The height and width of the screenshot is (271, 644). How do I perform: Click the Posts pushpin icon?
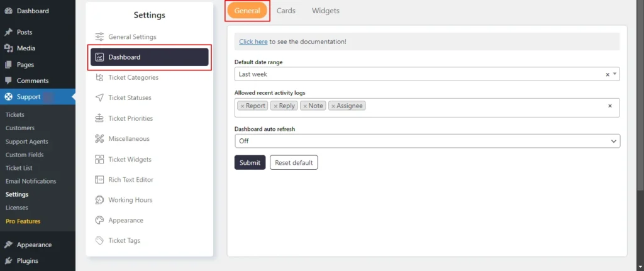(x=8, y=32)
